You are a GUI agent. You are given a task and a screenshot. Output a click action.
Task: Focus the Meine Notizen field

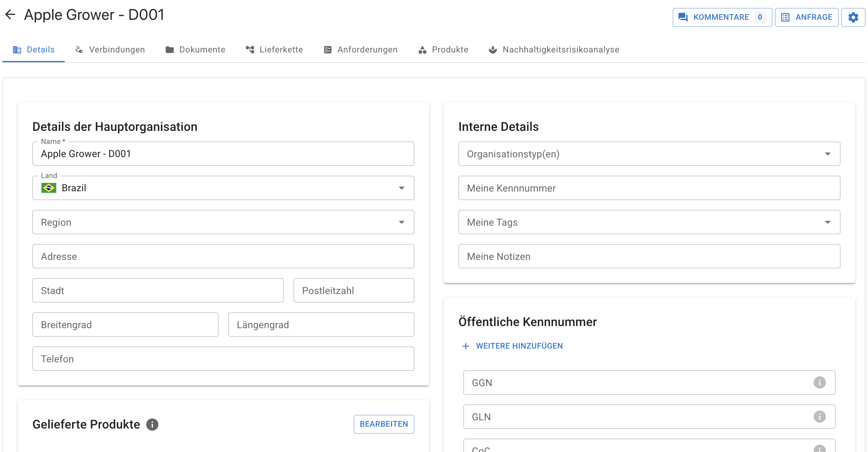[x=649, y=256]
